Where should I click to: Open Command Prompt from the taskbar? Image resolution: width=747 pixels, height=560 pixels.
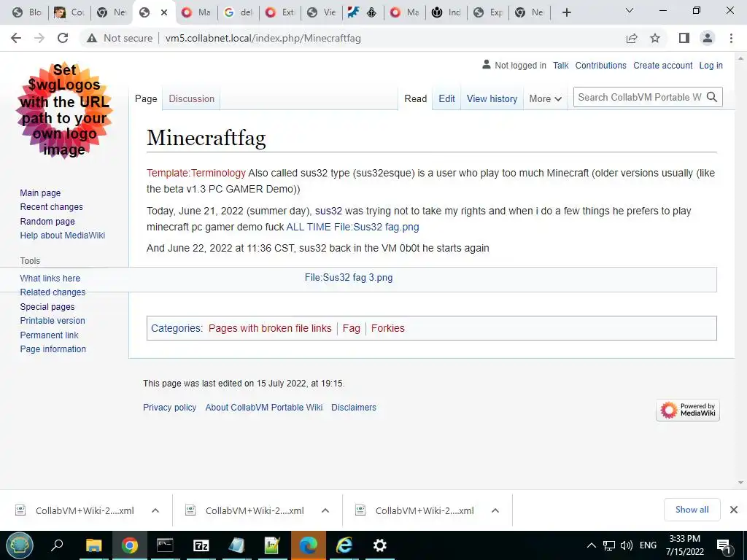point(165,545)
